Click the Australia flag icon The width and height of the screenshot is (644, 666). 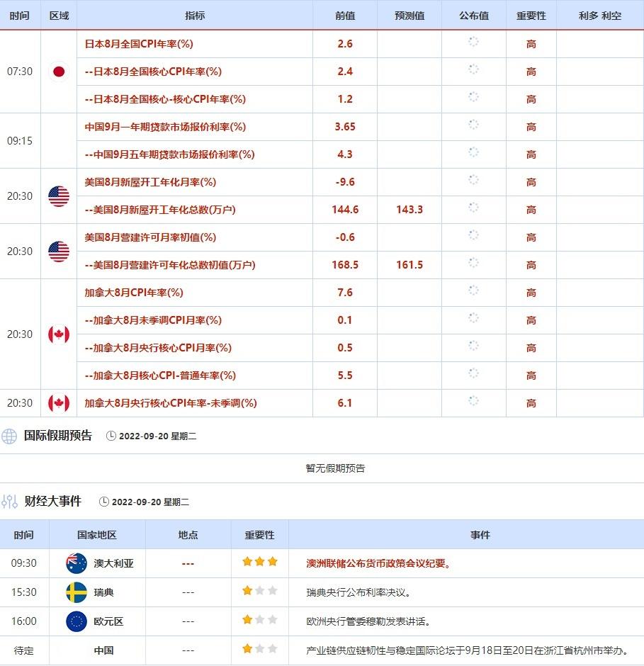pos(77,563)
